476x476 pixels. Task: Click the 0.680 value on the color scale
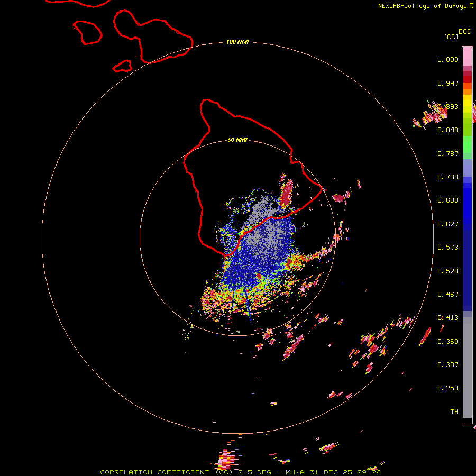pos(448,200)
